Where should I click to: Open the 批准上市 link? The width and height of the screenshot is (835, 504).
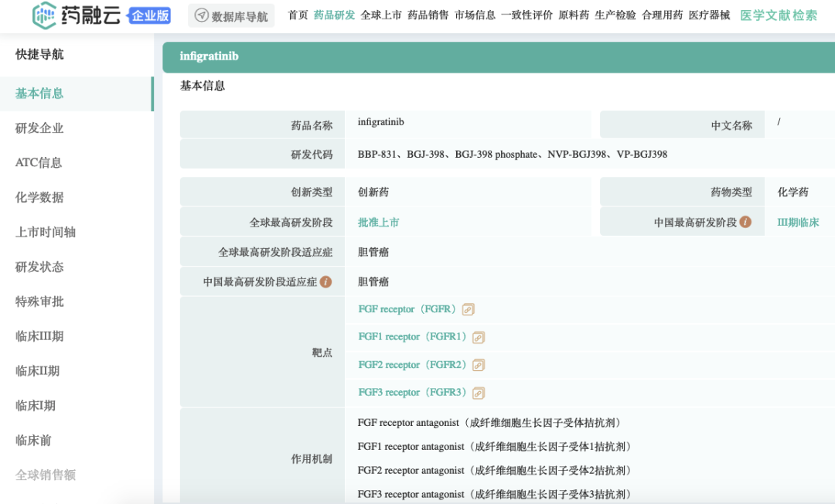coord(378,222)
